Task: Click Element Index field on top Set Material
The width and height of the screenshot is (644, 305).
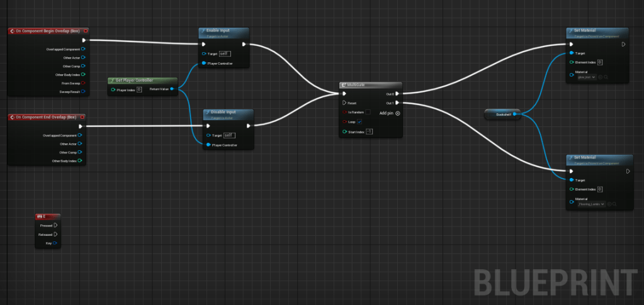Action: coord(600,62)
